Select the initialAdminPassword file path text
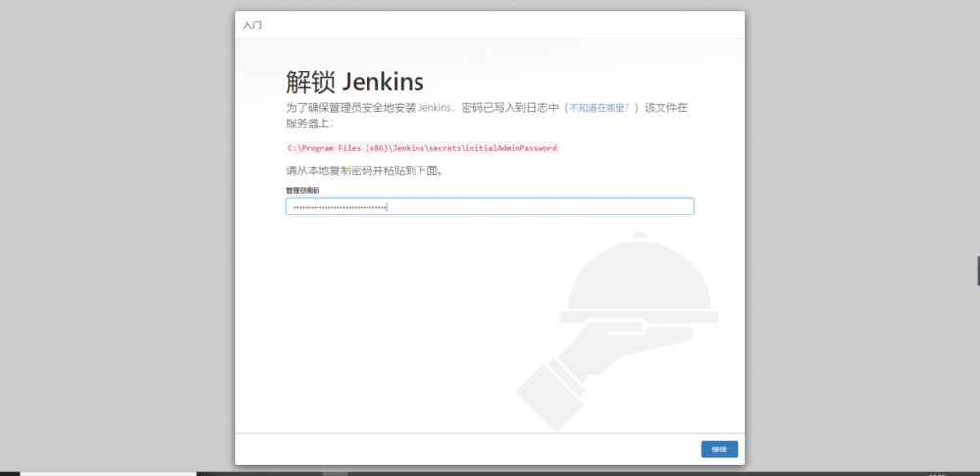This screenshot has width=980, height=476. 421,148
